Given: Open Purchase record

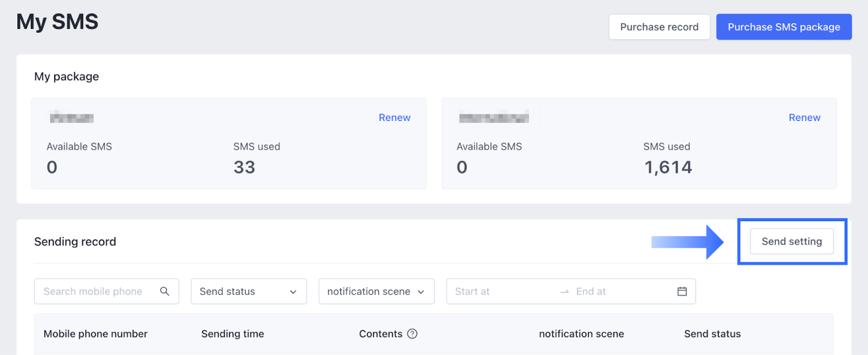Looking at the screenshot, I should click(x=659, y=27).
